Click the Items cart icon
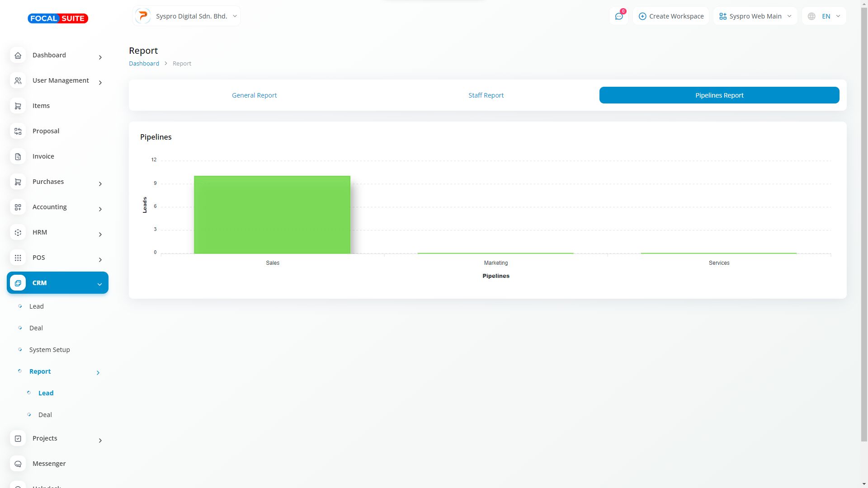This screenshot has width=868, height=488. (18, 106)
